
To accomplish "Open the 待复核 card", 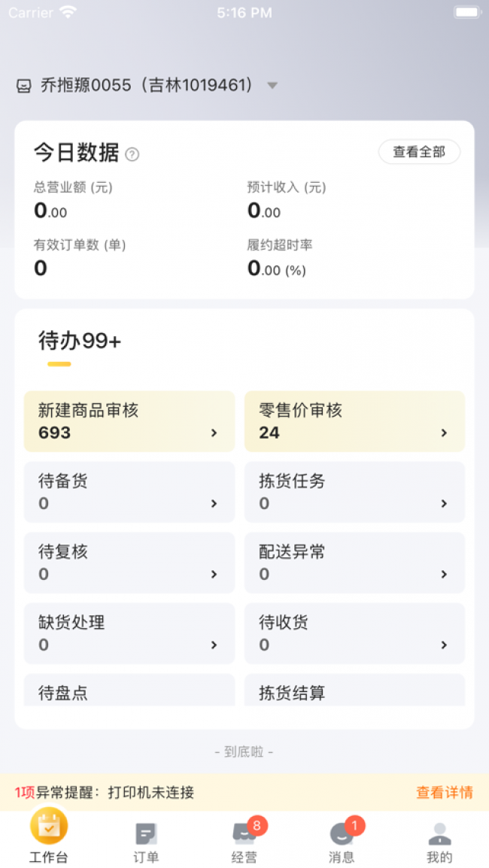I will coord(129,563).
